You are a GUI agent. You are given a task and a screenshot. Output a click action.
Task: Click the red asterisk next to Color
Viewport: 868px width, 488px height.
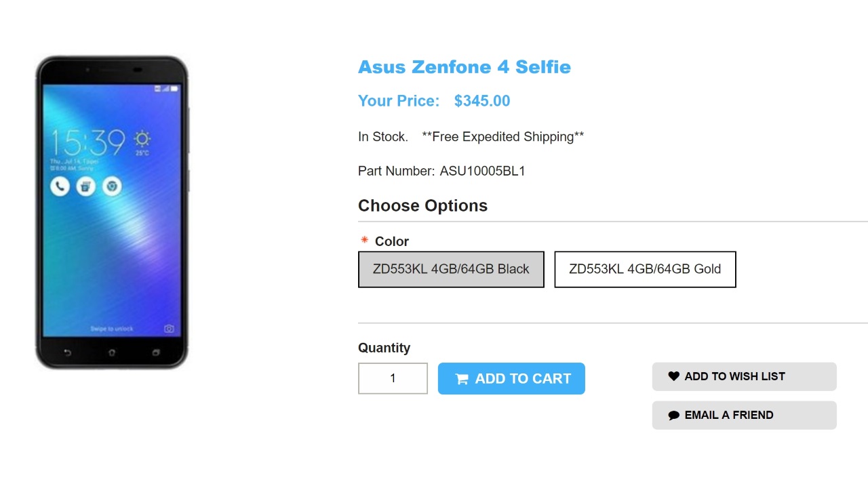tap(364, 240)
